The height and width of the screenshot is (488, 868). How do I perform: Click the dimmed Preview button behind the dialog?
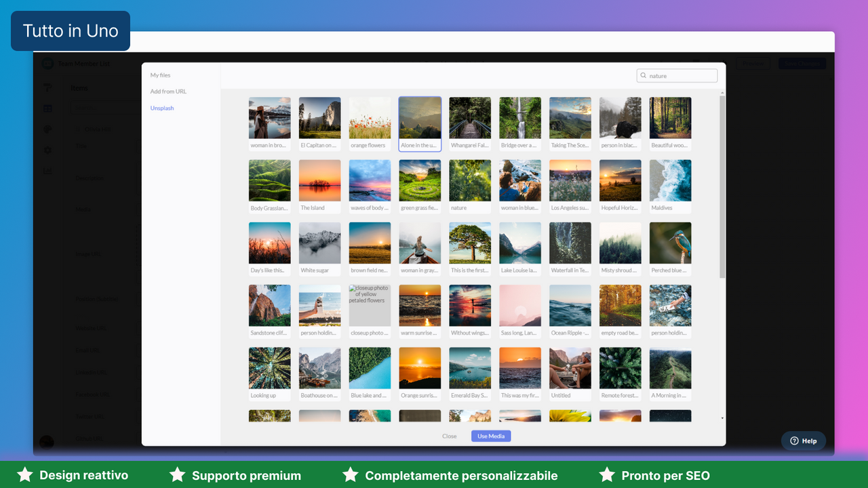753,63
